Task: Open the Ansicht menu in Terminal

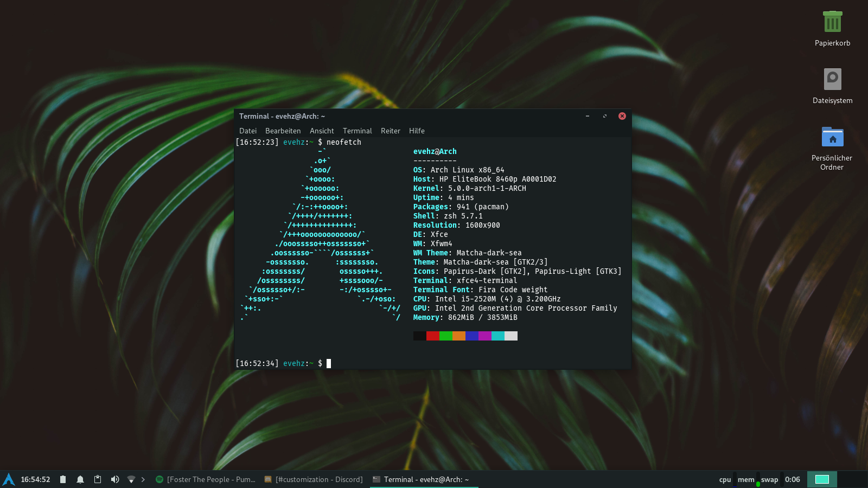Action: click(x=322, y=131)
